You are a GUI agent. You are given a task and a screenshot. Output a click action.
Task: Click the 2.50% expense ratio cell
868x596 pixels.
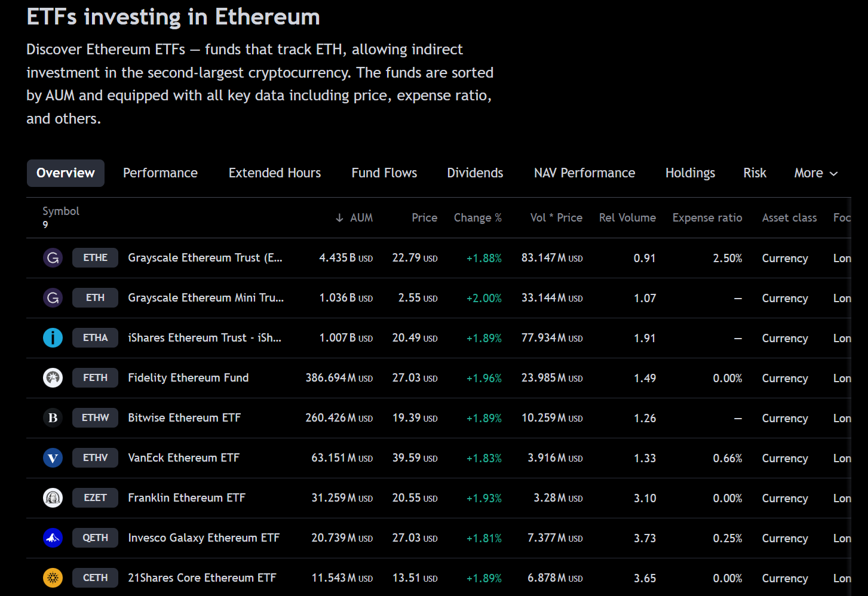pos(728,259)
